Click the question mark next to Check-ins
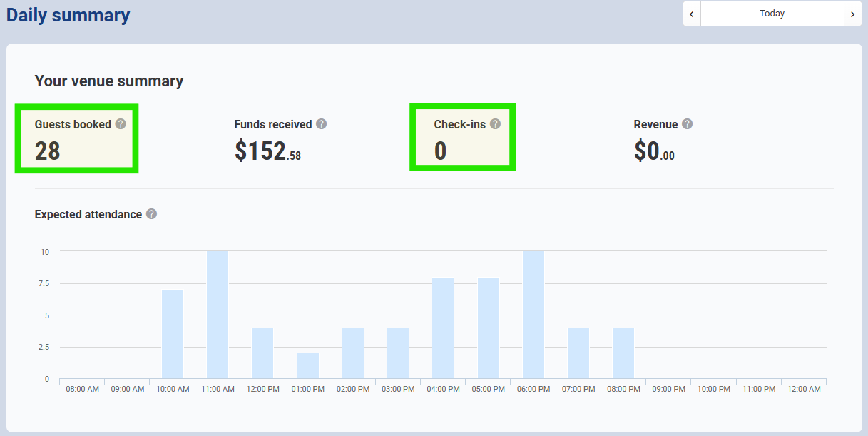The image size is (868, 436). [495, 124]
